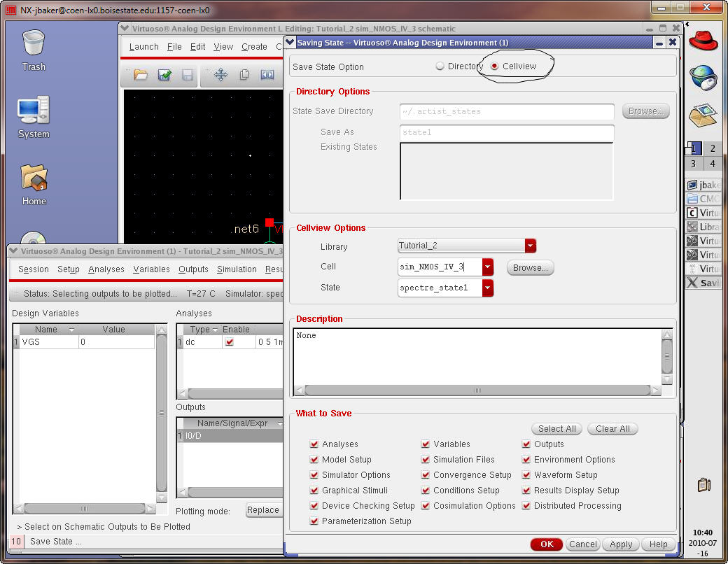The width and height of the screenshot is (728, 564).
Task: Open the Launch menu in schematic editor
Action: pos(143,47)
